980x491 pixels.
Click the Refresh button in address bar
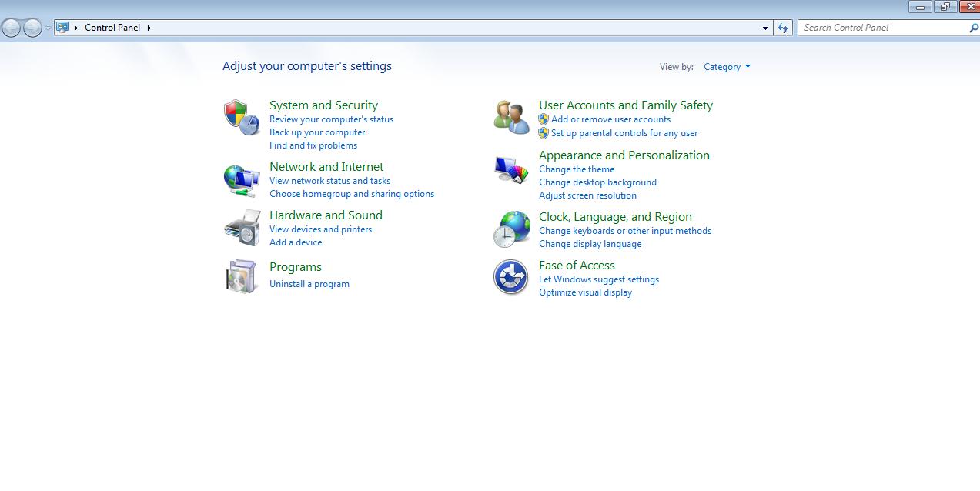pyautogui.click(x=782, y=27)
